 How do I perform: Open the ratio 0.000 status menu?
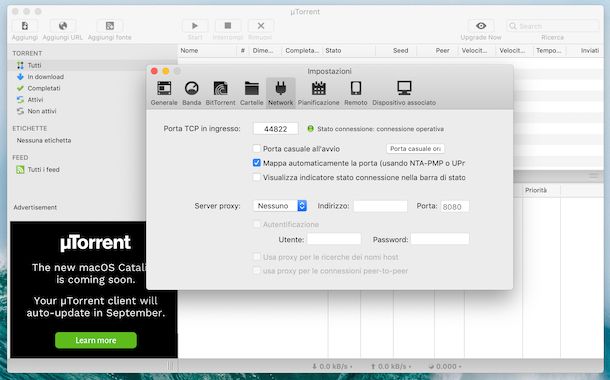(x=445, y=366)
